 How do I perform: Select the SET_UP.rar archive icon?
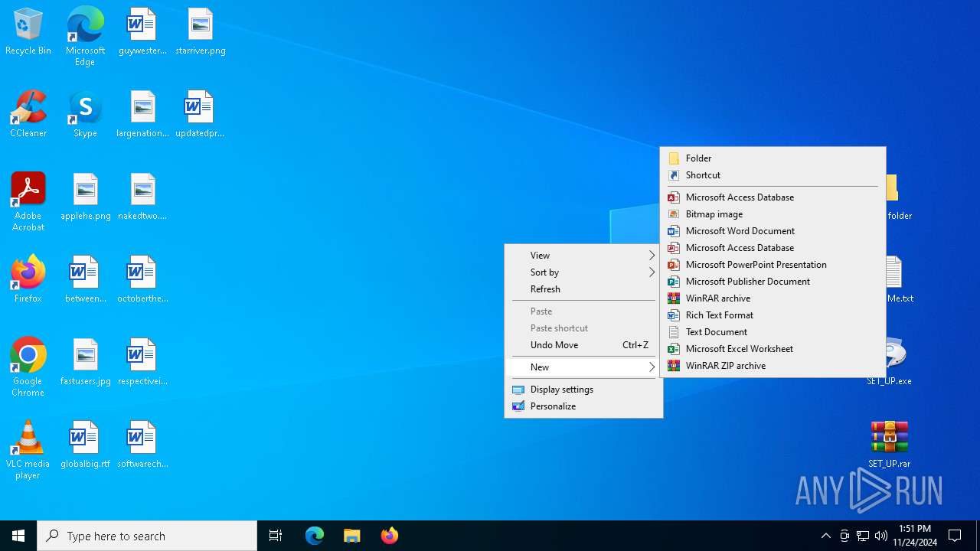point(889,445)
